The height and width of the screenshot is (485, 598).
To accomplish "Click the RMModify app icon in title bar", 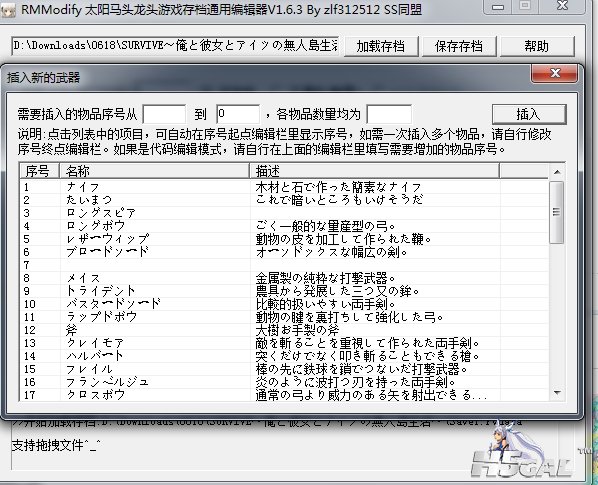I will click(8, 9).
